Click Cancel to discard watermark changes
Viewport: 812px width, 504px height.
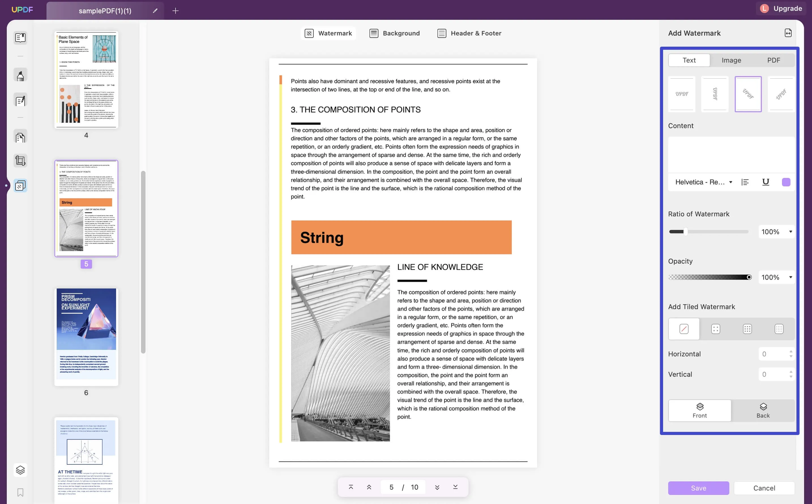pyautogui.click(x=764, y=488)
